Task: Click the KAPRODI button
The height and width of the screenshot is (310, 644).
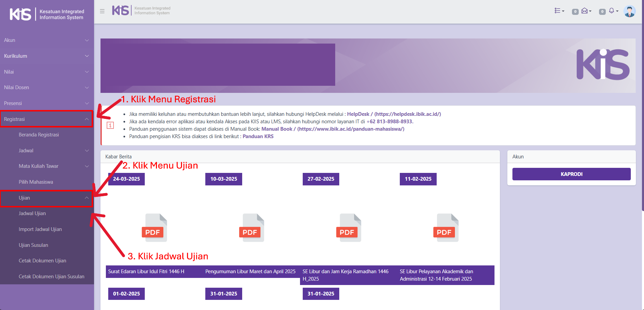Action: point(571,174)
